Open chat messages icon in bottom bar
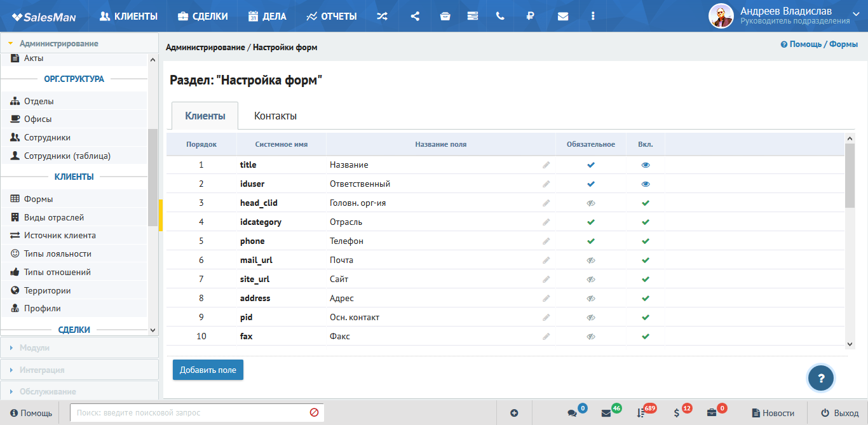868x425 pixels. pyautogui.click(x=572, y=413)
